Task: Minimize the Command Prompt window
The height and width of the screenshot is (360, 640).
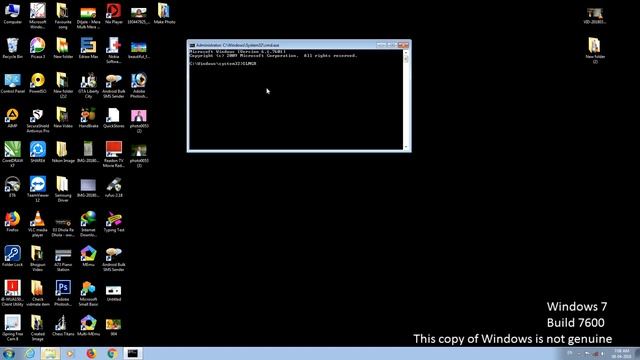Action: pyautogui.click(x=381, y=45)
